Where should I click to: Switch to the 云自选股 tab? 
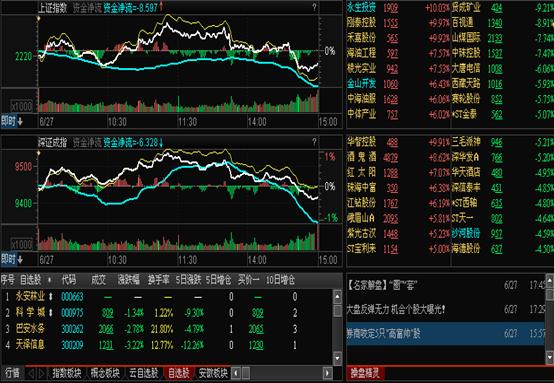pyautogui.click(x=143, y=373)
